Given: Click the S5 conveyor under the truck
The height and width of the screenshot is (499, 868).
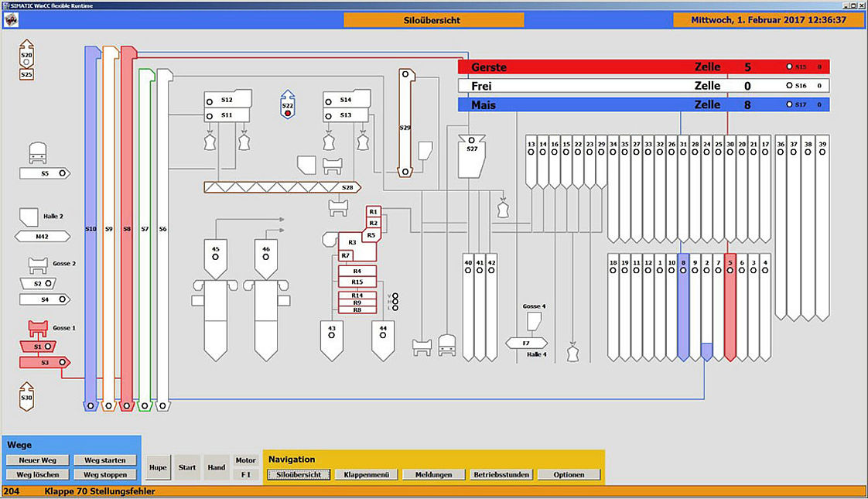Looking at the screenshot, I should [x=45, y=173].
